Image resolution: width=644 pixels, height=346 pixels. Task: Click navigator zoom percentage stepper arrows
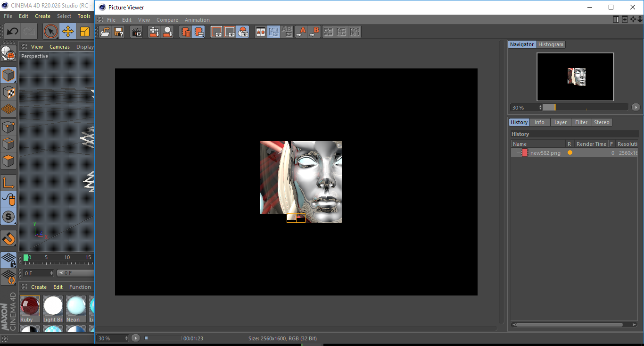[x=540, y=107]
